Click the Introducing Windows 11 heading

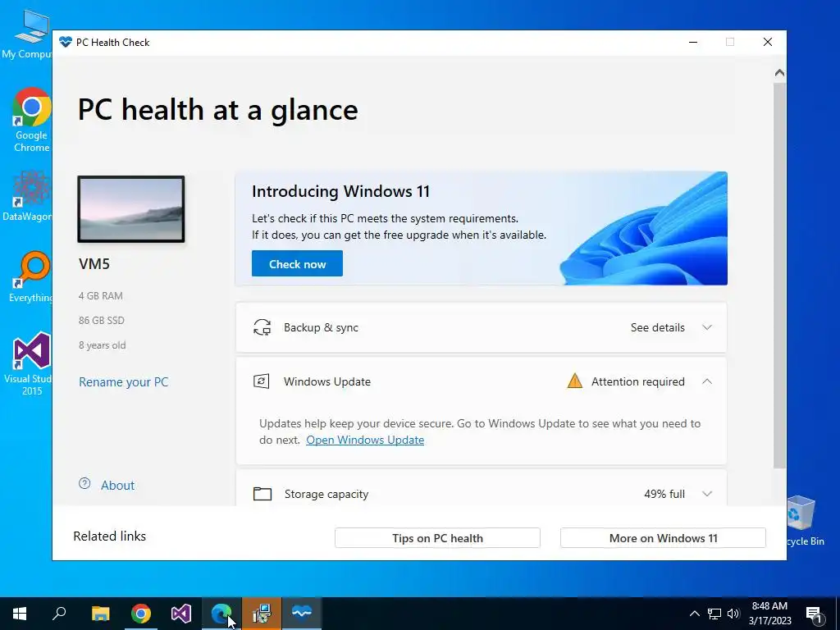click(340, 191)
